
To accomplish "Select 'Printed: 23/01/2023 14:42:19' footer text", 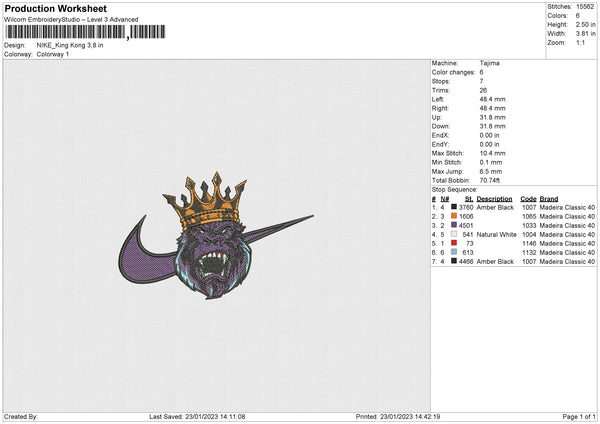I will pos(398,416).
